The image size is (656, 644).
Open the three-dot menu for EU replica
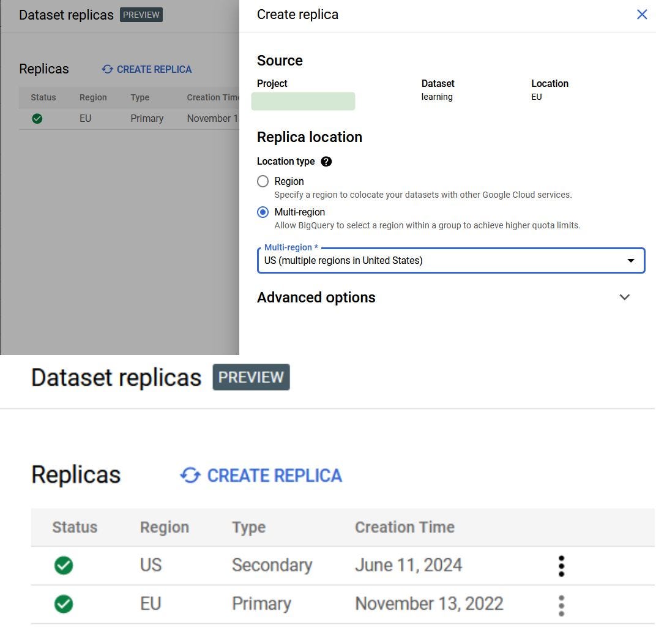click(x=561, y=605)
